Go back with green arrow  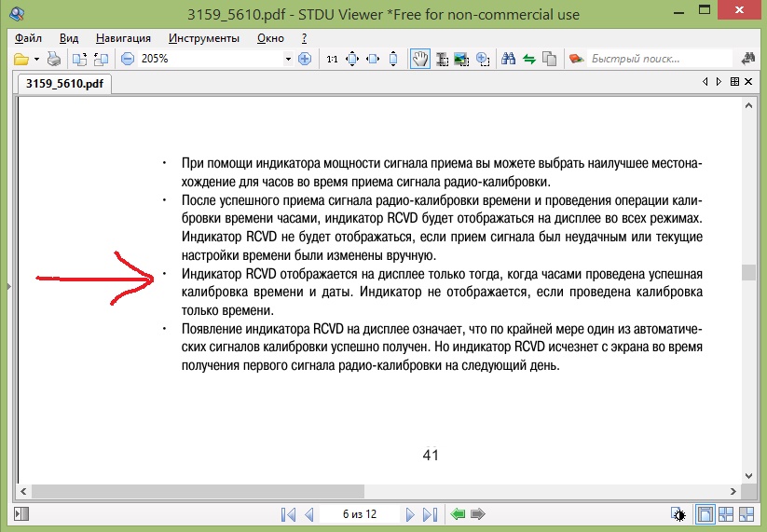pos(457,514)
